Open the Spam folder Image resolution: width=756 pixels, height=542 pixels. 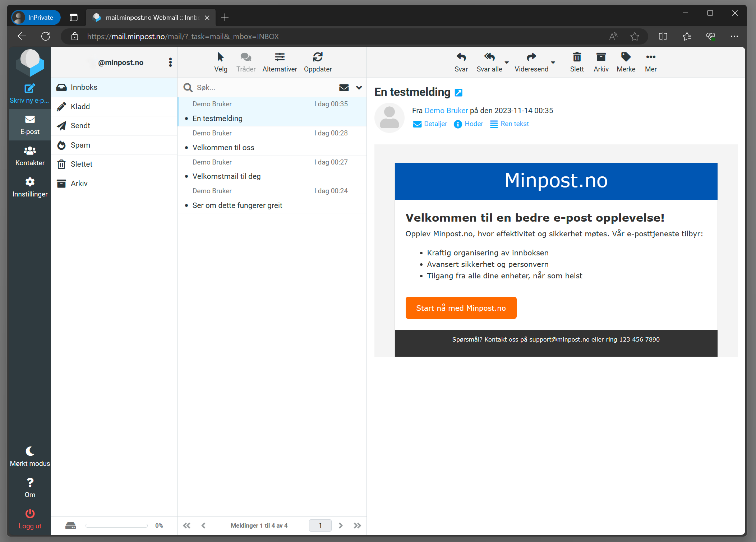(80, 145)
